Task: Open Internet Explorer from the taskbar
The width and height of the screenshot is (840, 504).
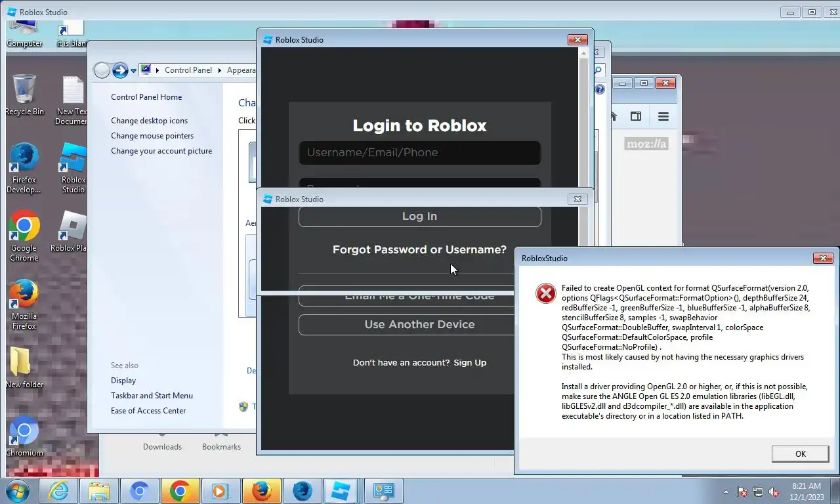Action: pos(59,491)
